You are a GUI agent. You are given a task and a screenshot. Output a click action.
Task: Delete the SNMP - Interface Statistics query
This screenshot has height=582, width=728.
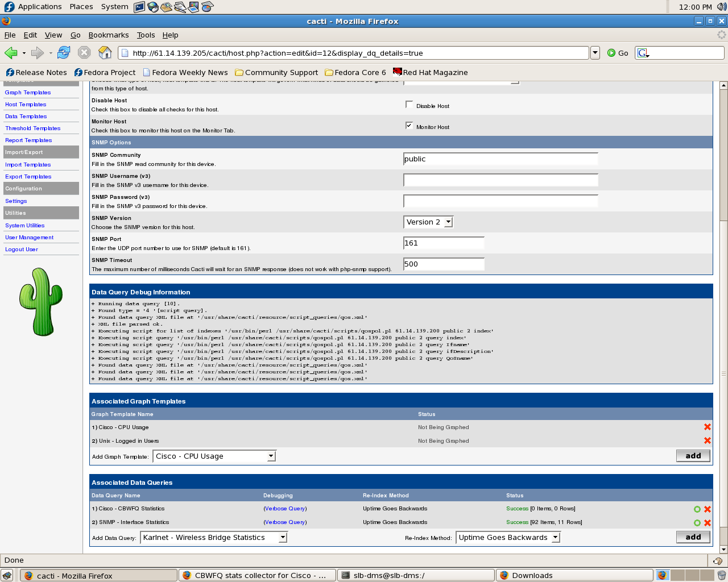[708, 523]
